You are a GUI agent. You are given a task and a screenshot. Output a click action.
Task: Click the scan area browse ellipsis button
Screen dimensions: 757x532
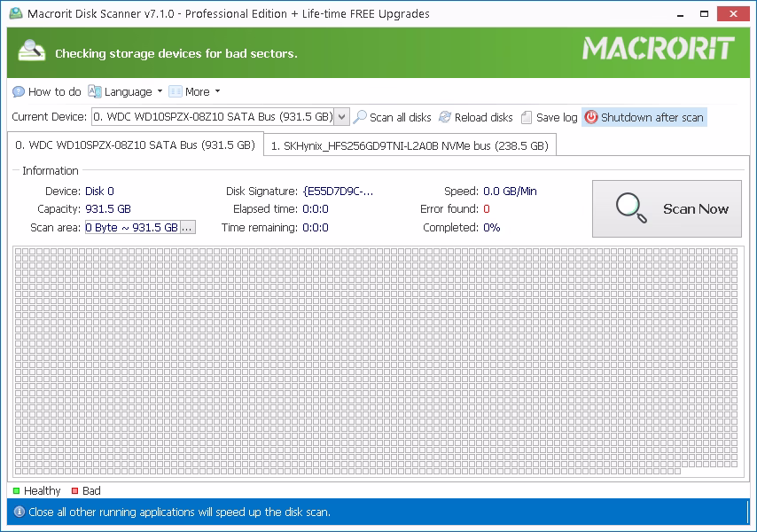tap(187, 228)
